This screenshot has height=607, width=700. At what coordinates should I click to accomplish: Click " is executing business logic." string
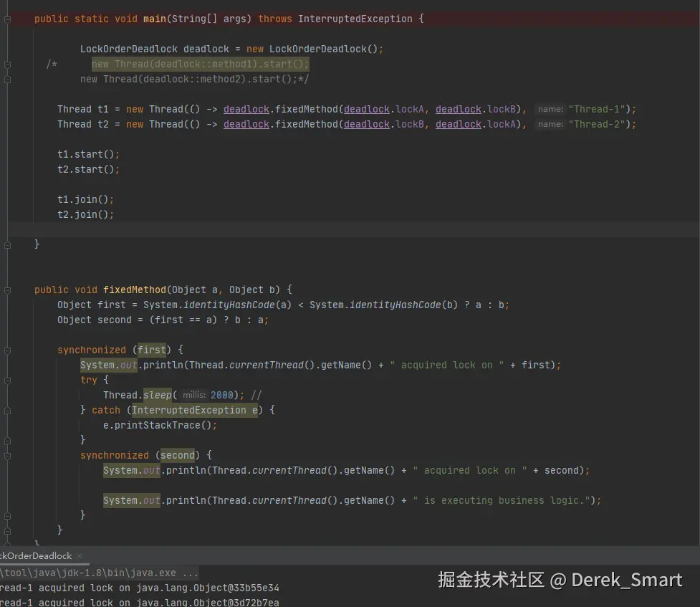coord(502,500)
